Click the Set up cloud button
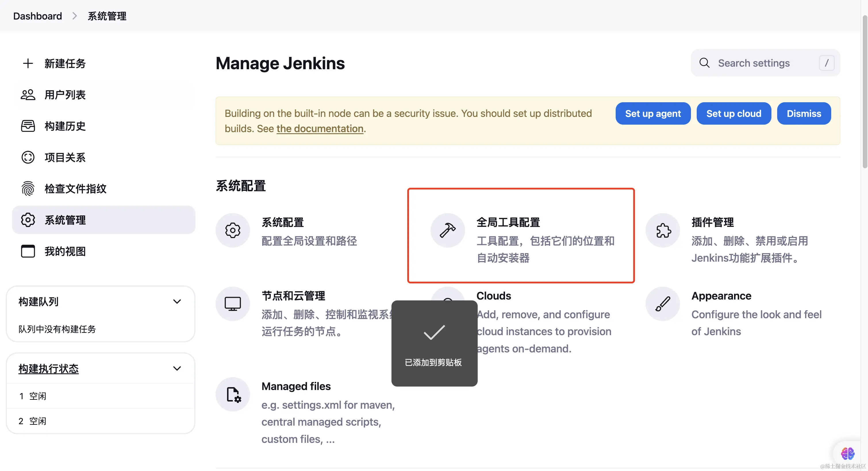Image resolution: width=868 pixels, height=471 pixels. tap(733, 113)
